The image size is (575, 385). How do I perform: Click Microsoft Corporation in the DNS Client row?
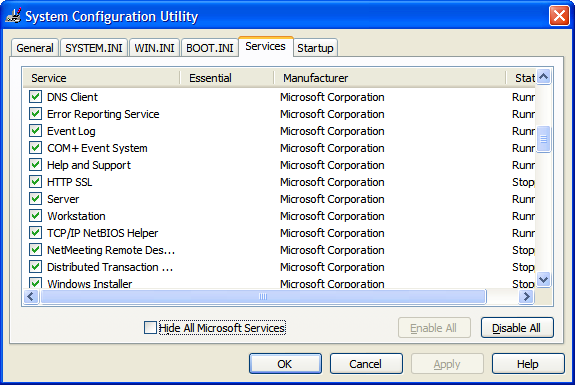[x=332, y=97]
